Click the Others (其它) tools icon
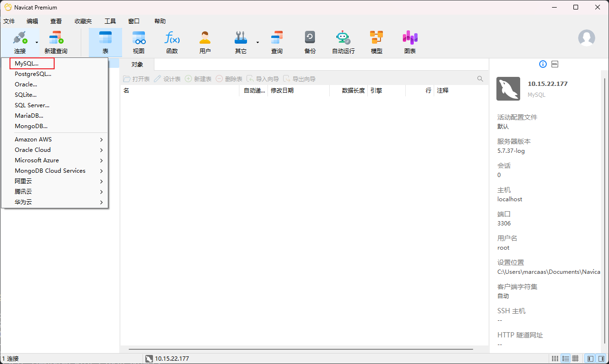Screen dimensions: 609x364 pos(241,38)
